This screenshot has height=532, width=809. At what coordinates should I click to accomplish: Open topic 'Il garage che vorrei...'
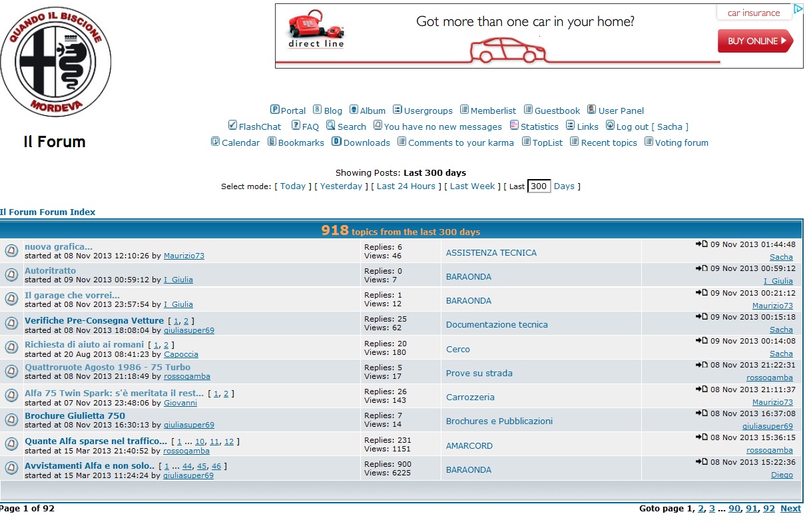coord(73,295)
